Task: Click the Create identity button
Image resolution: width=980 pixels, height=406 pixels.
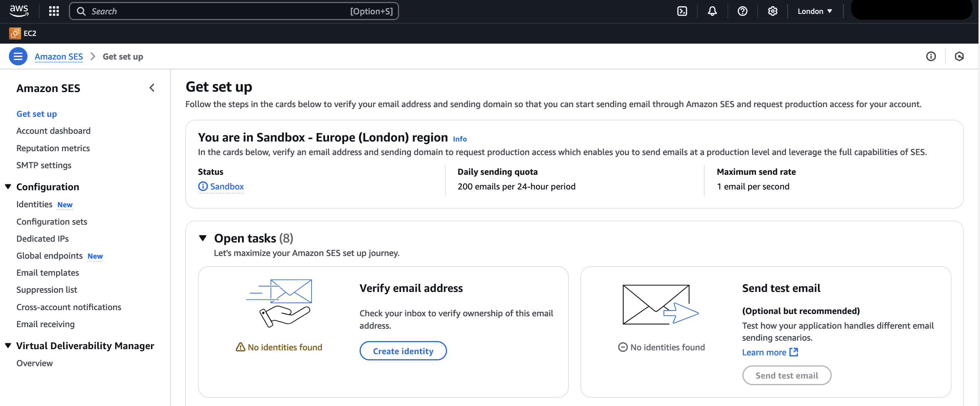Action: click(403, 351)
